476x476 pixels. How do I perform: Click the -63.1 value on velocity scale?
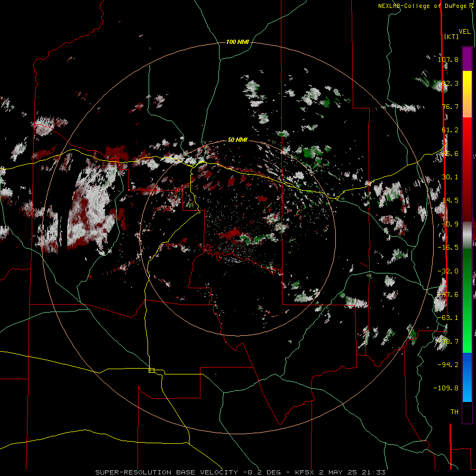(448, 318)
